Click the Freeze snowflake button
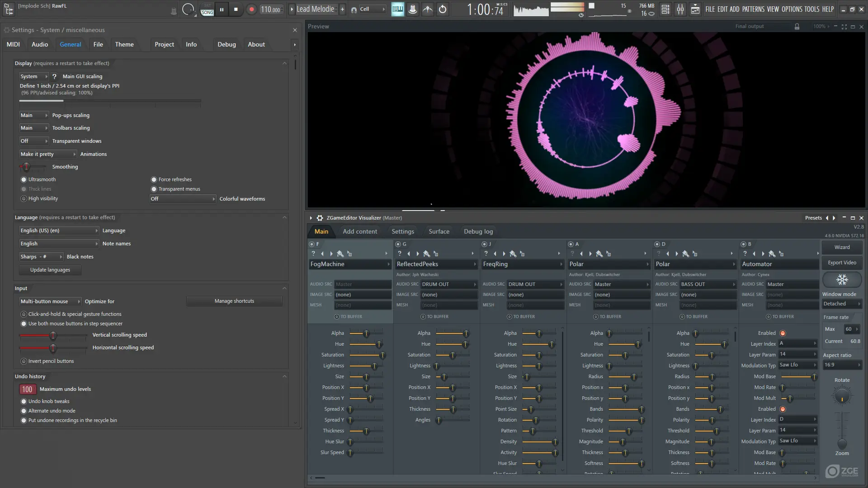Viewport: 868px width, 488px height. [842, 280]
